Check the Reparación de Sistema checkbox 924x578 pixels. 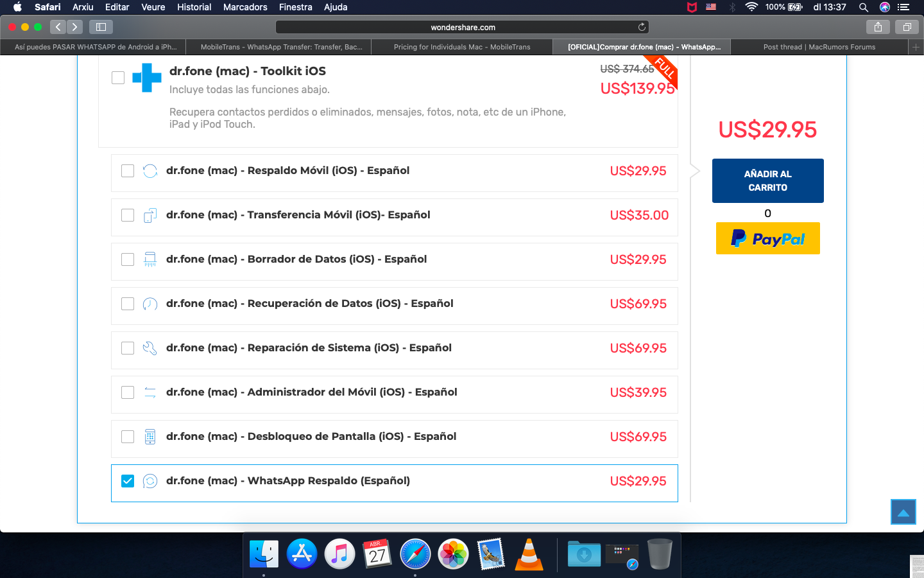[128, 348]
